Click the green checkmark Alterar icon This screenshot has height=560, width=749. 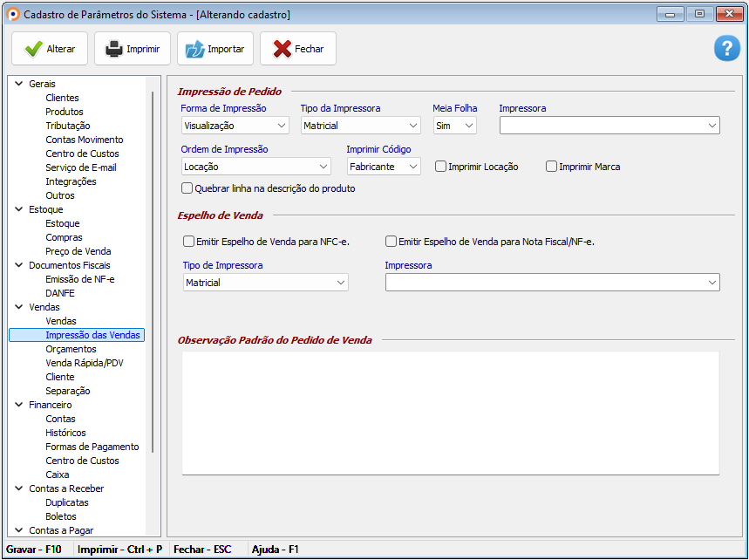click(x=33, y=49)
